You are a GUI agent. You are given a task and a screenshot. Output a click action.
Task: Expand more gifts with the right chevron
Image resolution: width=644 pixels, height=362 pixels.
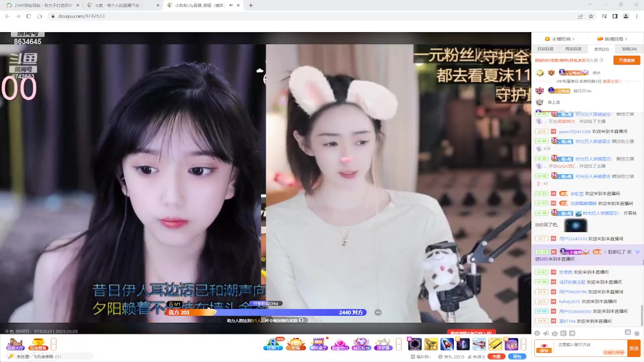point(523,343)
